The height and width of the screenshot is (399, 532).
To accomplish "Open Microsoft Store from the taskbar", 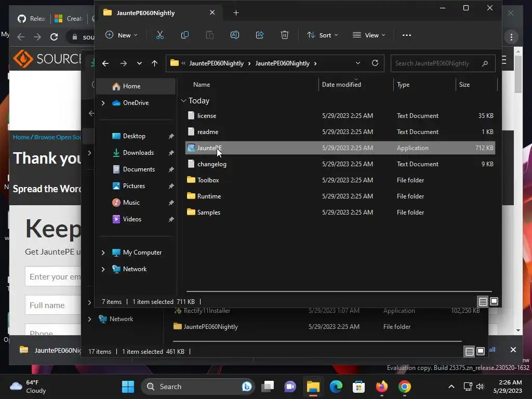I will point(358,387).
